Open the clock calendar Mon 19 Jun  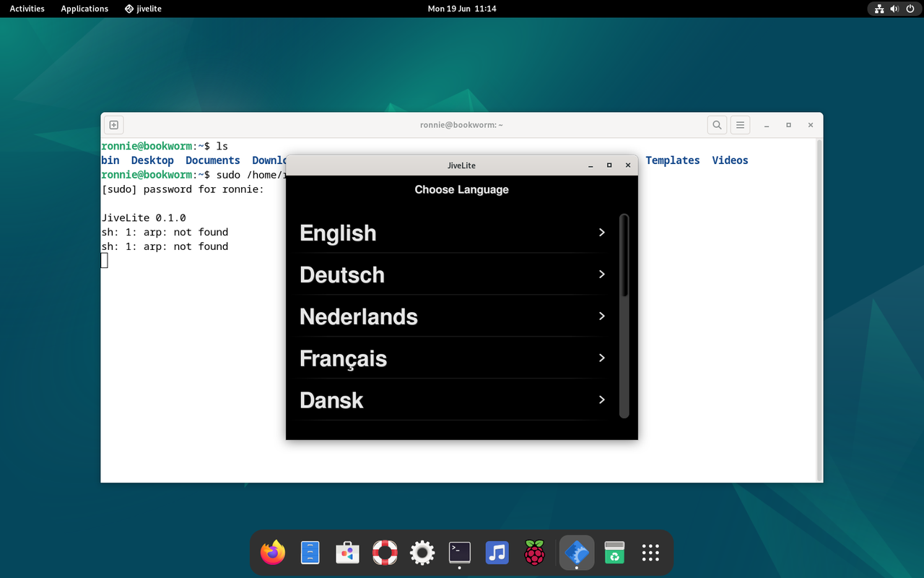click(x=462, y=9)
